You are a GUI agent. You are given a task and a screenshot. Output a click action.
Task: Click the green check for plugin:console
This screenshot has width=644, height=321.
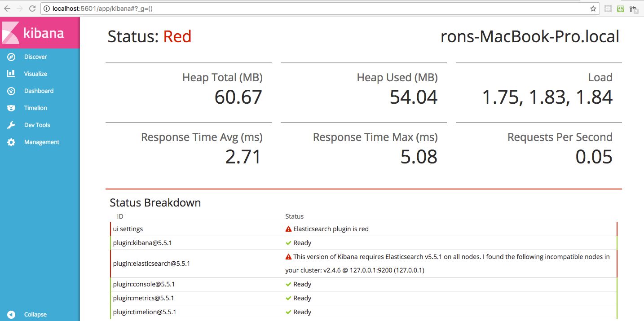(288, 284)
